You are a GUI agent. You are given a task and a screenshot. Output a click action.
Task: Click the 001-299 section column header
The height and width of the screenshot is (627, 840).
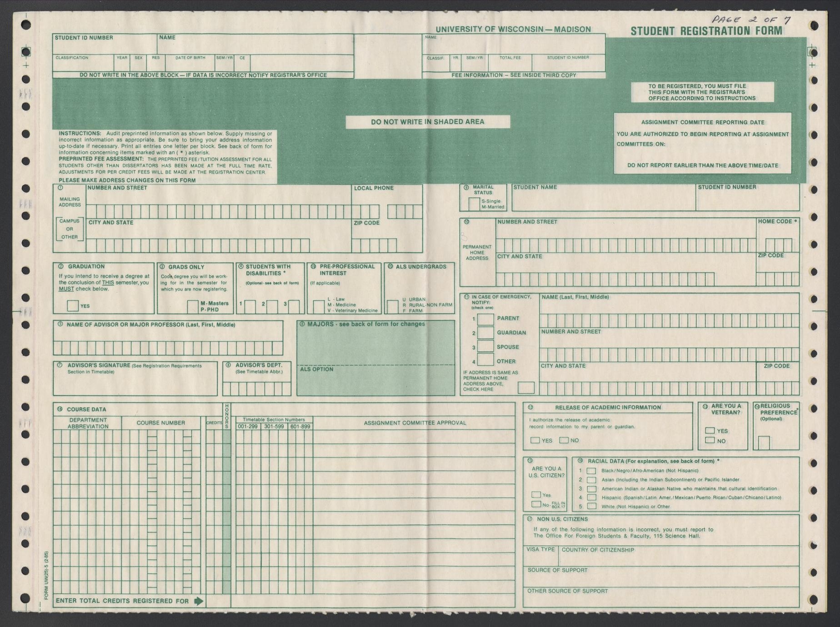click(x=248, y=427)
